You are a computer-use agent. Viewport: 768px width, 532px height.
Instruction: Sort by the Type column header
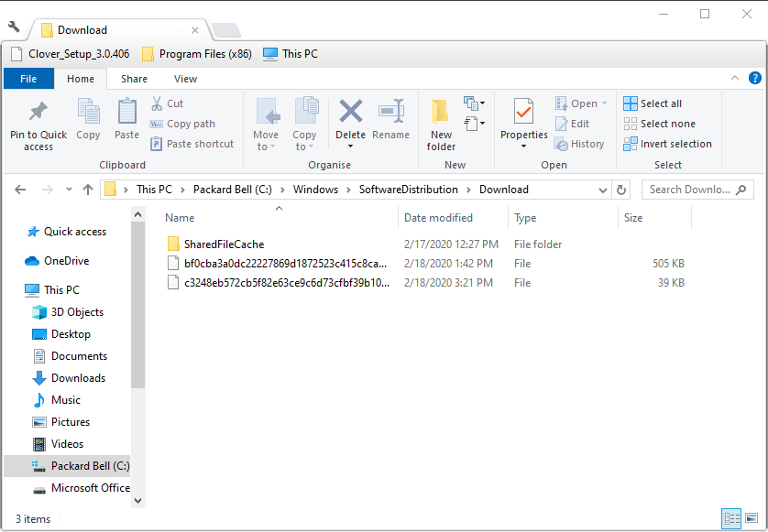(525, 218)
